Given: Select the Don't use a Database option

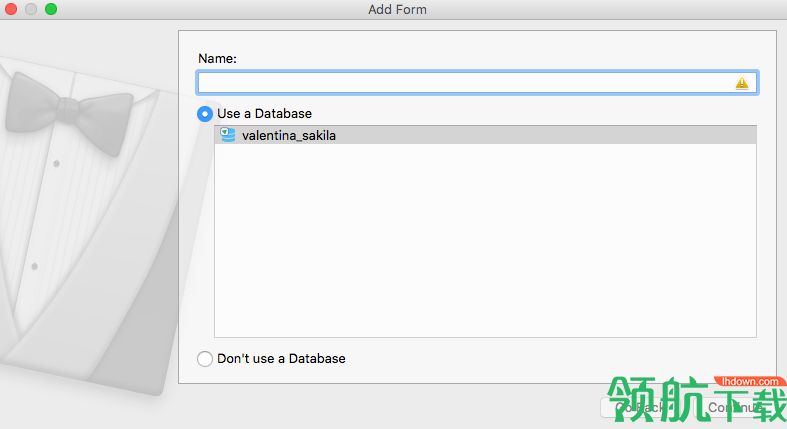Looking at the screenshot, I should coord(205,359).
